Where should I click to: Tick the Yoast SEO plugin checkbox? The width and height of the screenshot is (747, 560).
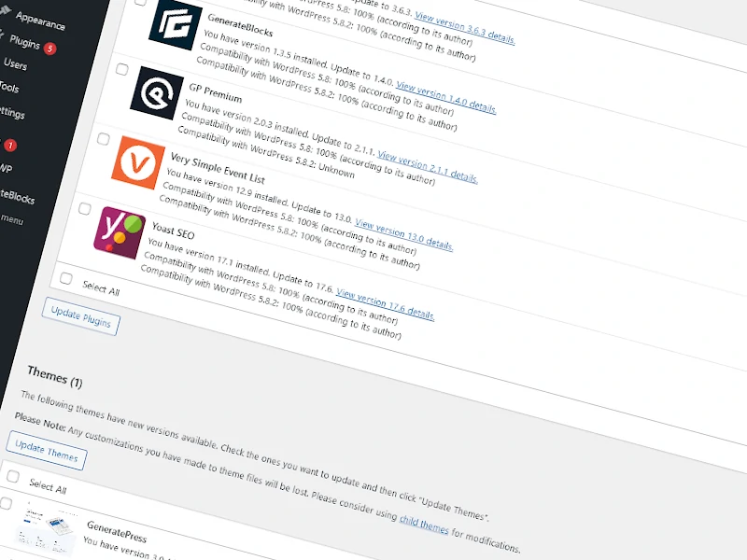[84, 208]
